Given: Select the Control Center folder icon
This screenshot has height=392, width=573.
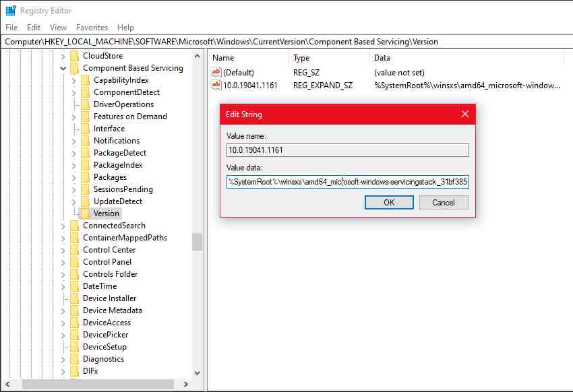Looking at the screenshot, I should point(74,250).
